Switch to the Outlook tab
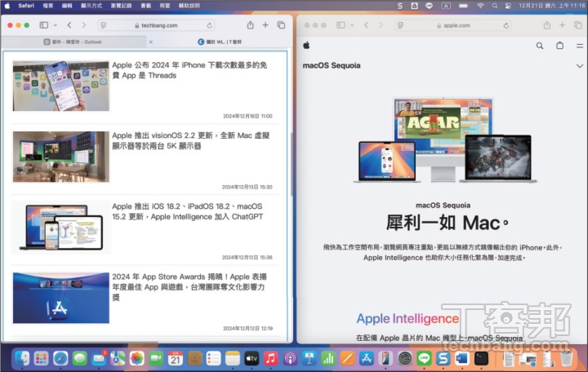Image resolution: width=588 pixels, height=372 pixels. (x=73, y=42)
